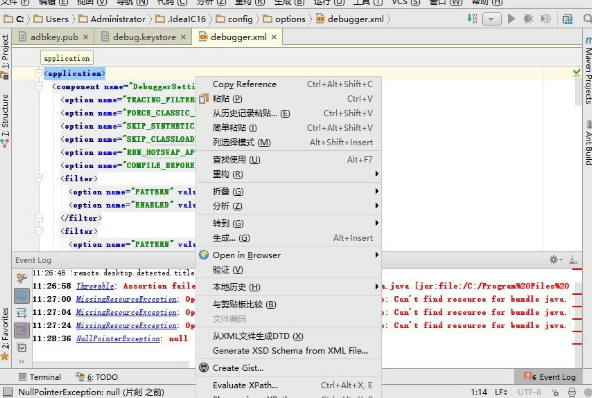Open Event Log settings gear
The image size is (592, 398).
click(555, 259)
